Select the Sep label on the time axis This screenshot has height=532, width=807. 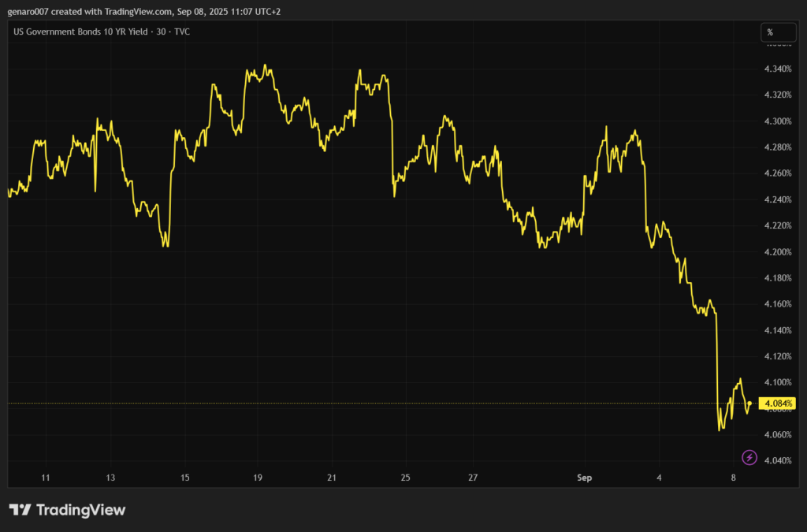tap(586, 478)
